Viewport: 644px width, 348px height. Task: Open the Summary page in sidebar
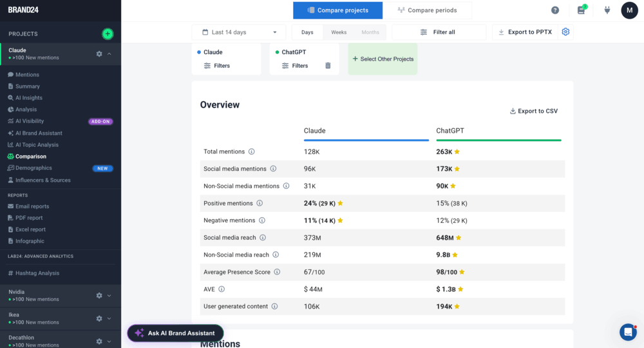28,86
